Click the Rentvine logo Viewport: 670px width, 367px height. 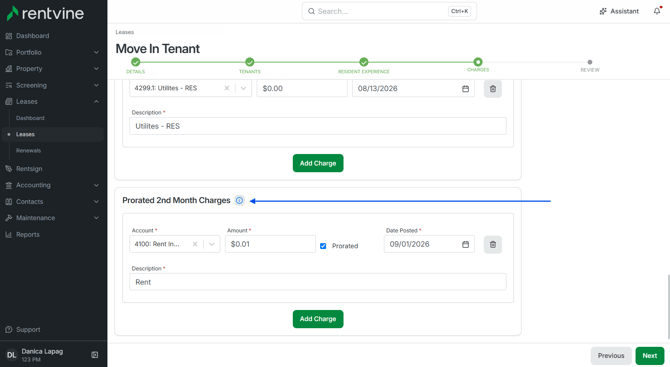click(45, 14)
